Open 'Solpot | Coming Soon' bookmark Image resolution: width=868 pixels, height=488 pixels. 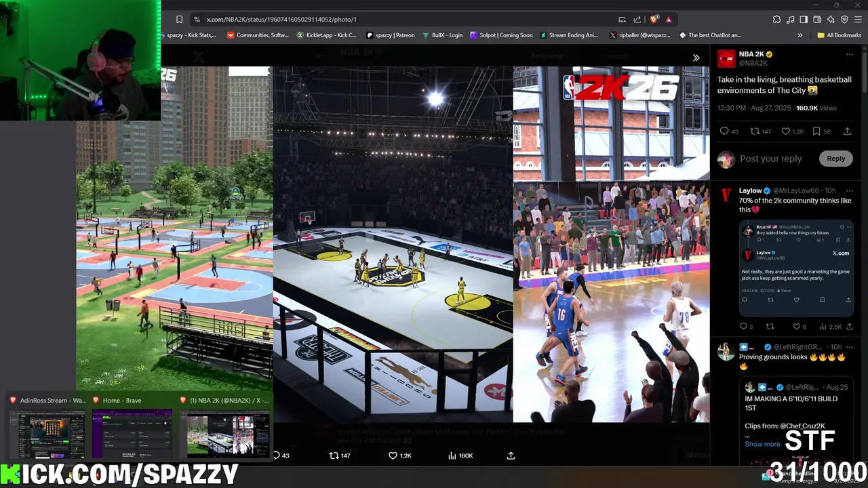coord(501,35)
